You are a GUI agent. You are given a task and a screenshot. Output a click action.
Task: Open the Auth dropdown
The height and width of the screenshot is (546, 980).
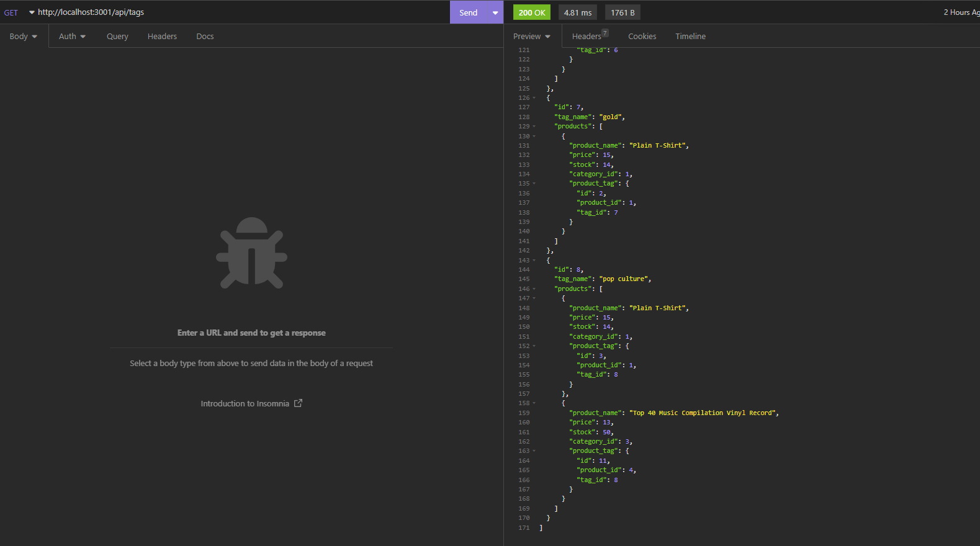click(x=72, y=37)
